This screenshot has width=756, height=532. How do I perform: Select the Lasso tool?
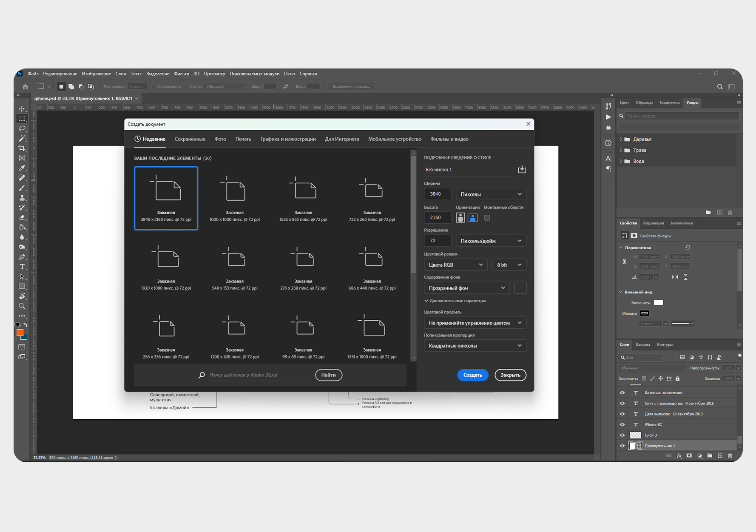pos(22,128)
